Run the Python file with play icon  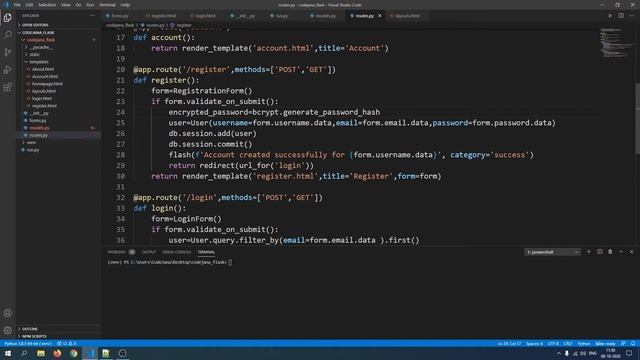pyautogui.click(x=610, y=16)
